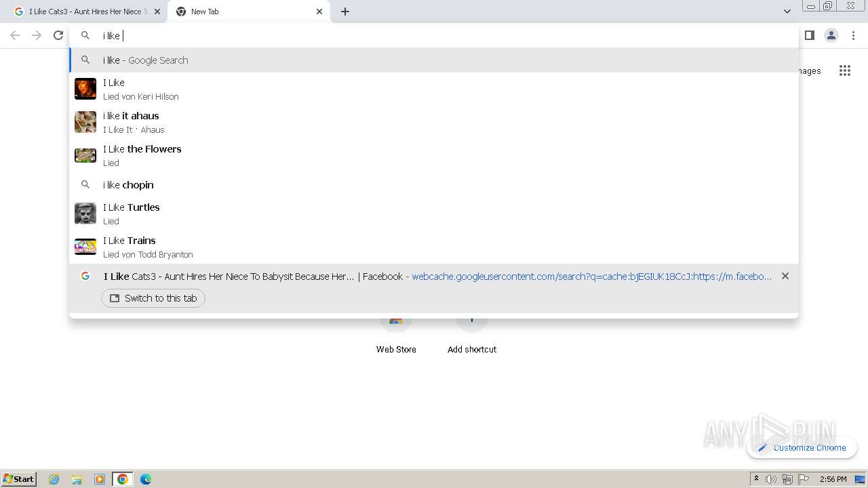This screenshot has height=488, width=868.
Task: Click the volume speaker tray icon
Action: tap(771, 479)
